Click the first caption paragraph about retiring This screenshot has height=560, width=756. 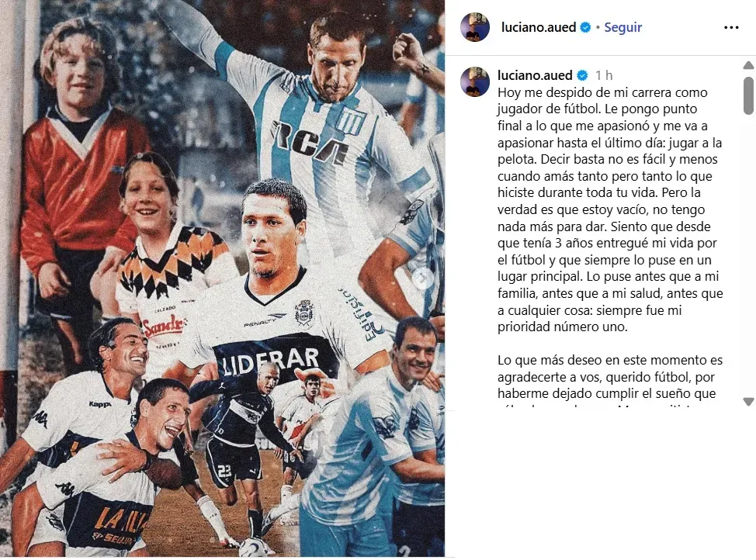click(610, 209)
